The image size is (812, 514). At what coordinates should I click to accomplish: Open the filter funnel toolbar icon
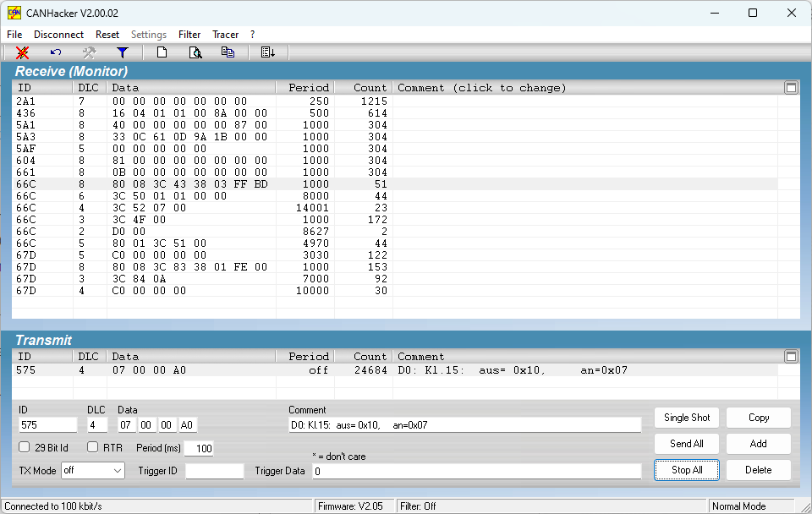pyautogui.click(x=122, y=52)
